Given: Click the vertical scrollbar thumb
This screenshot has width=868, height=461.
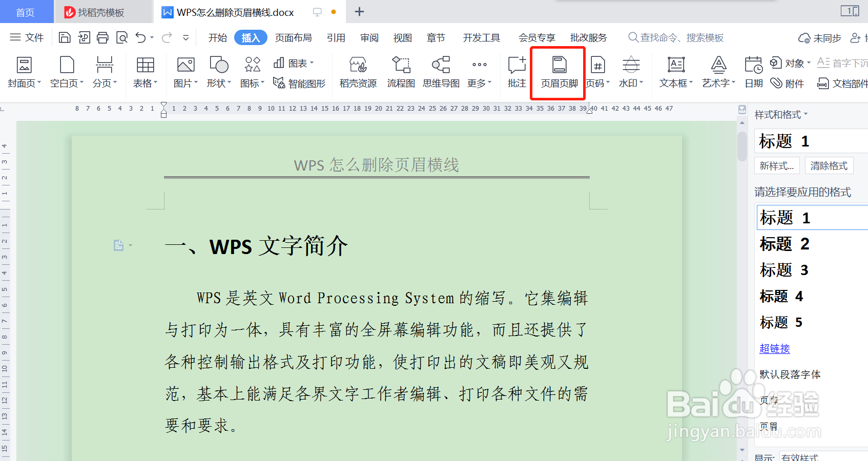Looking at the screenshot, I should [x=742, y=146].
